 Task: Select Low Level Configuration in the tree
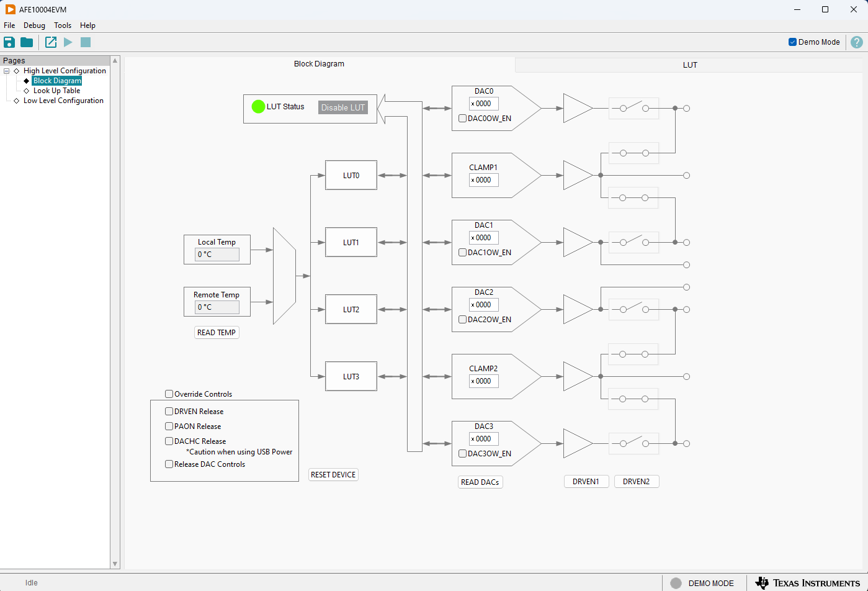click(63, 101)
